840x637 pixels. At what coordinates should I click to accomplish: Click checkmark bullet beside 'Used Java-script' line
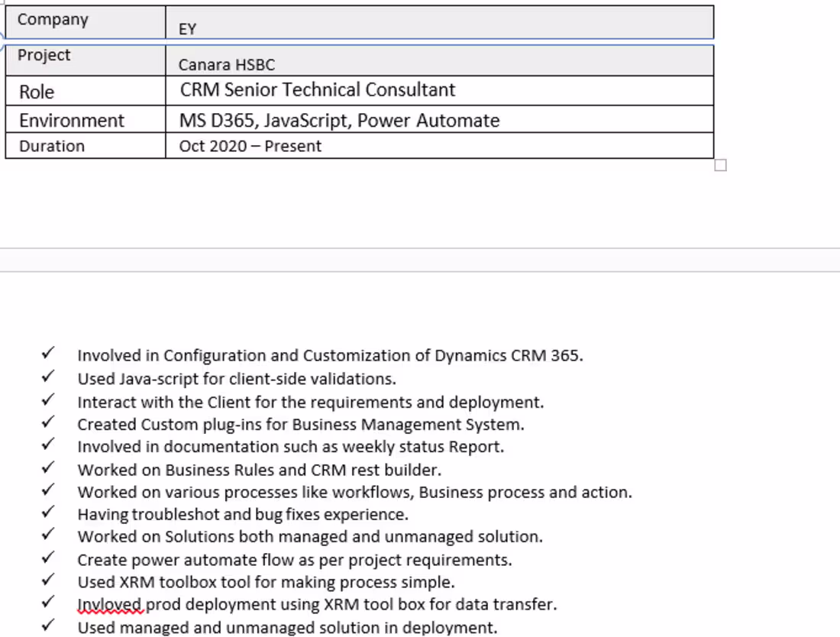click(x=47, y=376)
